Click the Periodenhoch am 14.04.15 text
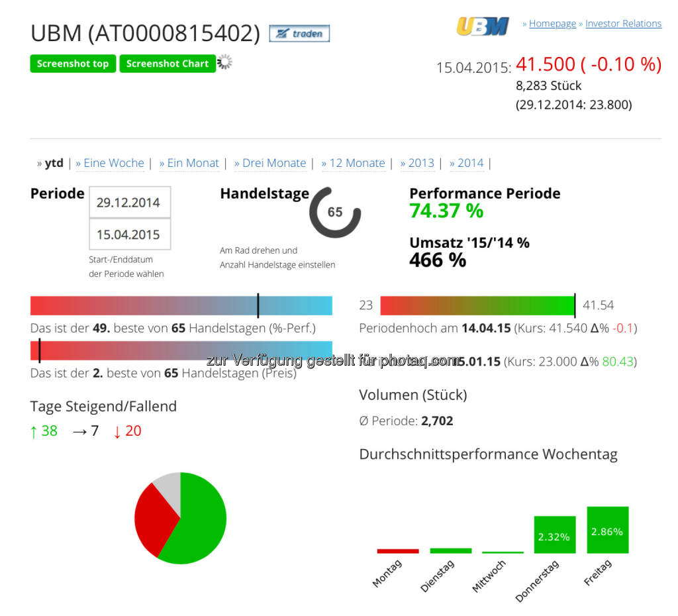Image resolution: width=678 pixels, height=616 pixels. [435, 328]
